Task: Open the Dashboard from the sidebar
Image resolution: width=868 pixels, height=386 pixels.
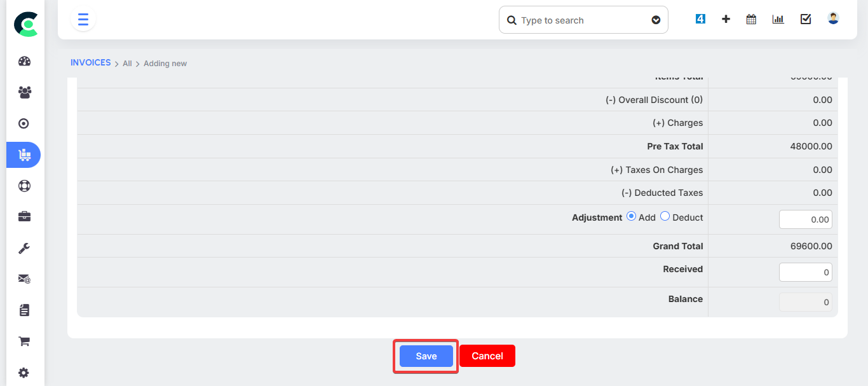Action: tap(24, 60)
